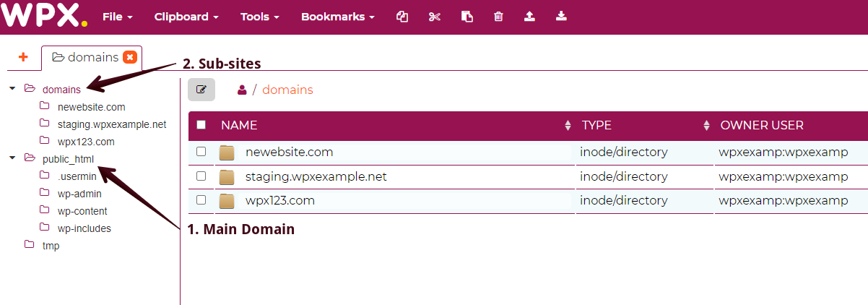Tick the wpx123.com row checkbox
The width and height of the screenshot is (868, 305).
pyautogui.click(x=201, y=200)
